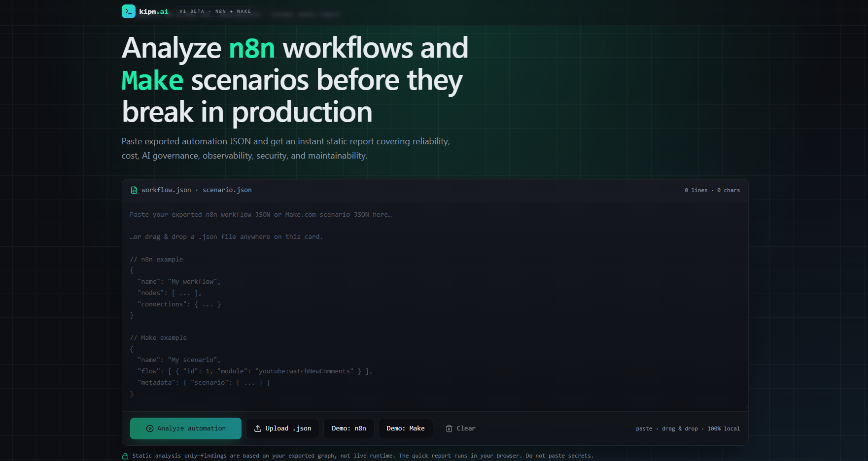Click the Paste exported automation JSON subtitle

pos(286,148)
